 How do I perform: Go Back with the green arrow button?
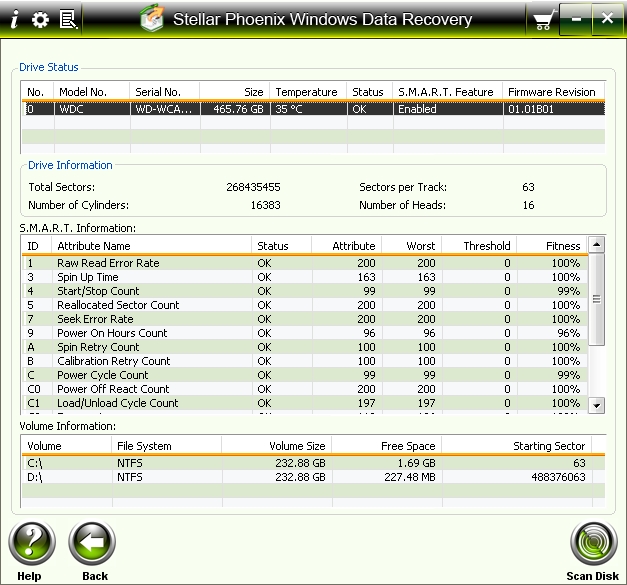(x=92, y=543)
